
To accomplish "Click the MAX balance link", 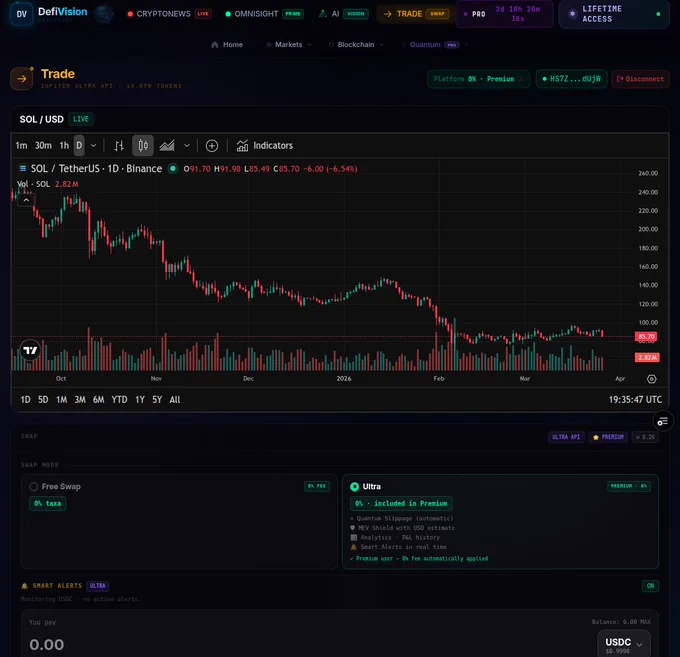I will [645, 622].
